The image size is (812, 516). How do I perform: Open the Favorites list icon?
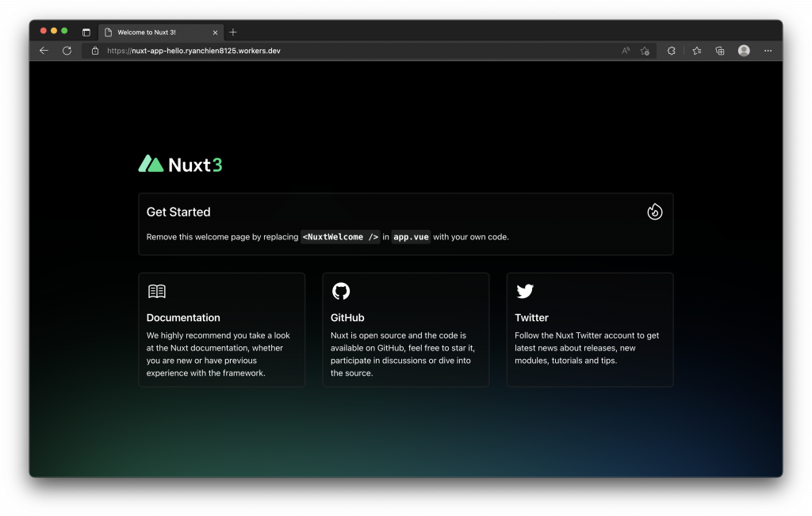(697, 51)
